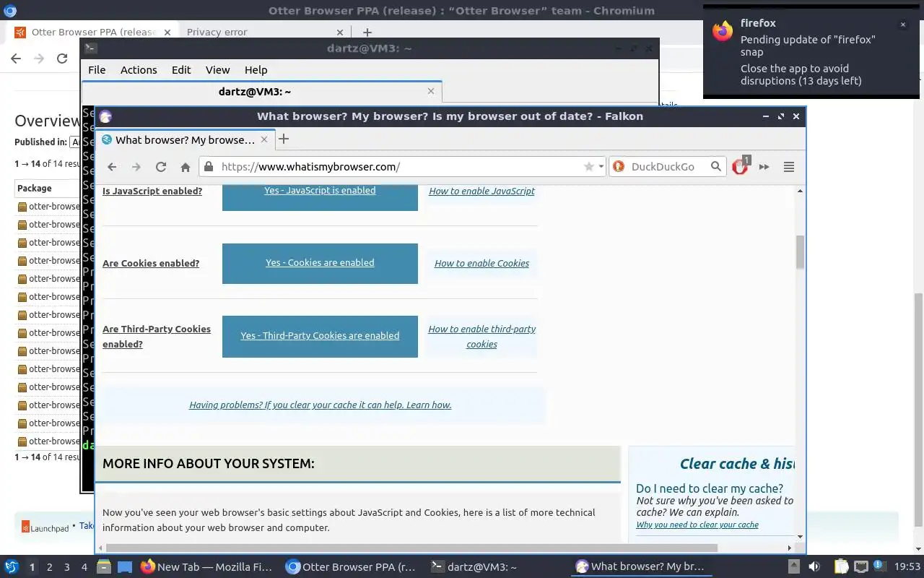Switch to workspace 4
Viewport: 924px width, 578px height.
[84, 567]
